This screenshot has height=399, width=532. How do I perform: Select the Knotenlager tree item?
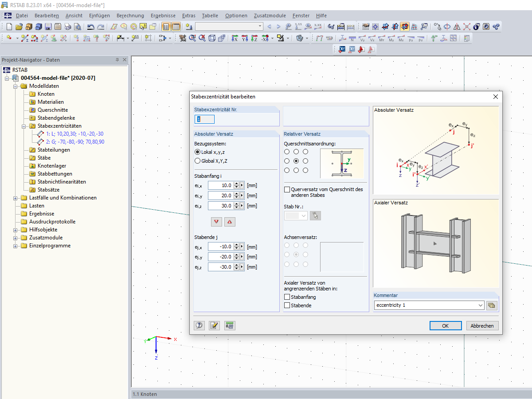pyautogui.click(x=52, y=166)
